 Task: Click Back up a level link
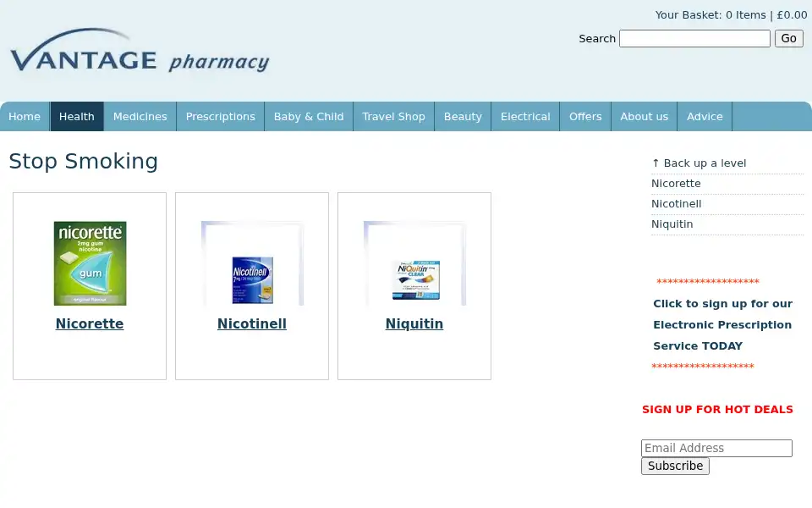pos(699,163)
